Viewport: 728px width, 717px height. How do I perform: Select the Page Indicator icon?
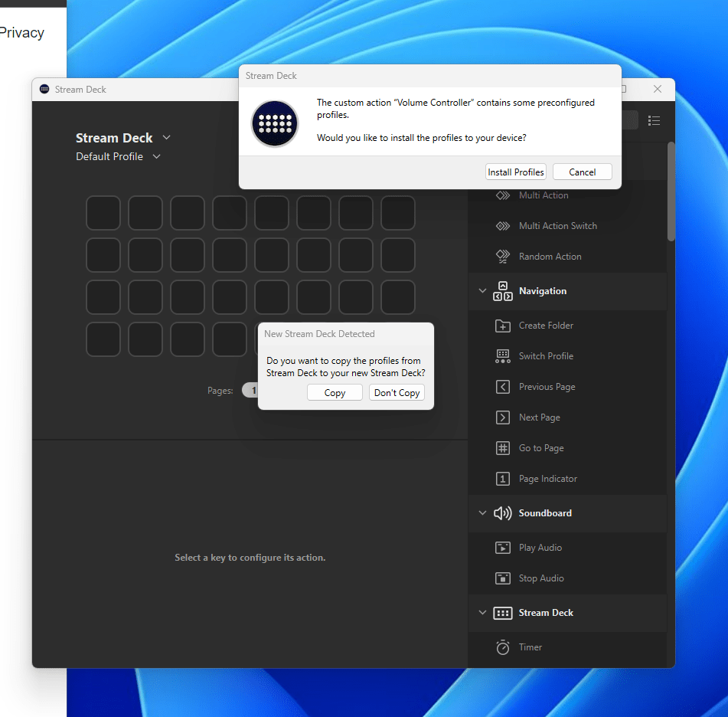503,479
